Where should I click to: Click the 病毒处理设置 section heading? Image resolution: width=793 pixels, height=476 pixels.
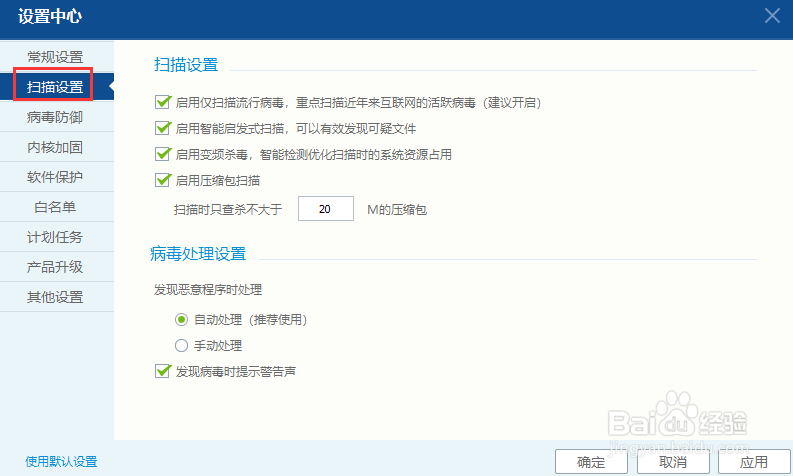click(198, 253)
